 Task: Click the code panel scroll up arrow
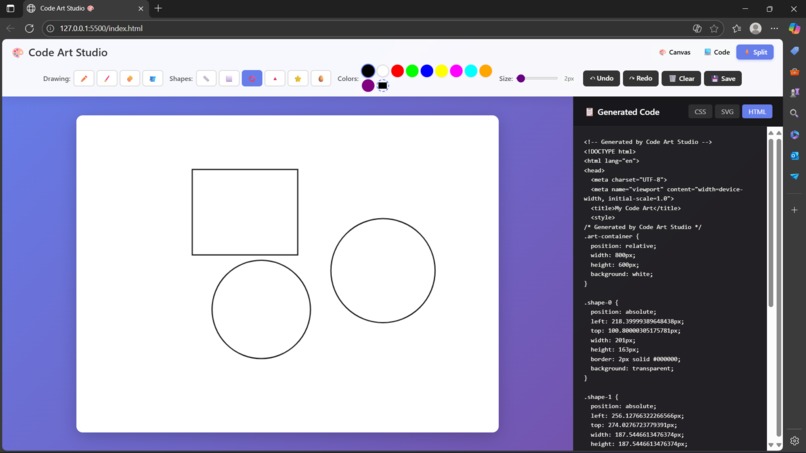point(771,133)
